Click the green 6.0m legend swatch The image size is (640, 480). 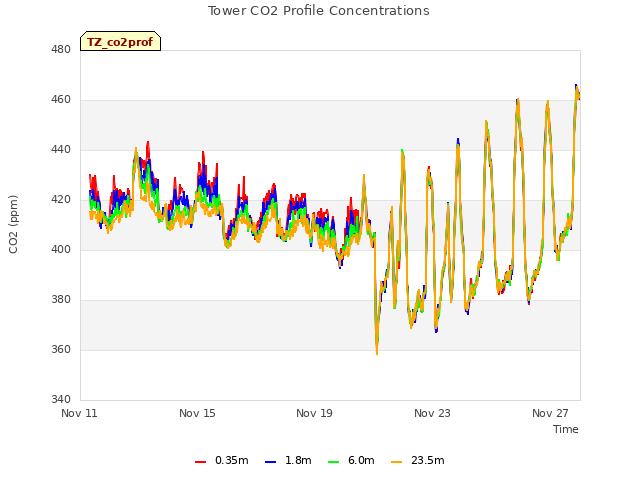(333, 462)
